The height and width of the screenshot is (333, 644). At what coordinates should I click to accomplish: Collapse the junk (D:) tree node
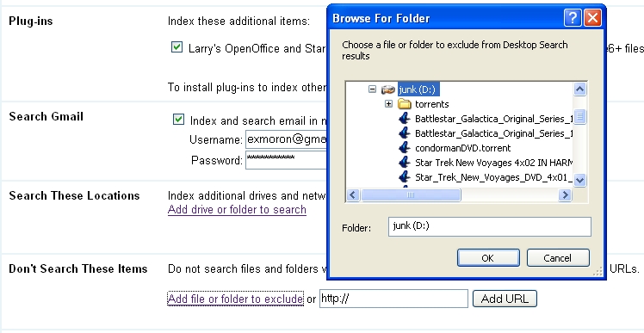point(372,89)
